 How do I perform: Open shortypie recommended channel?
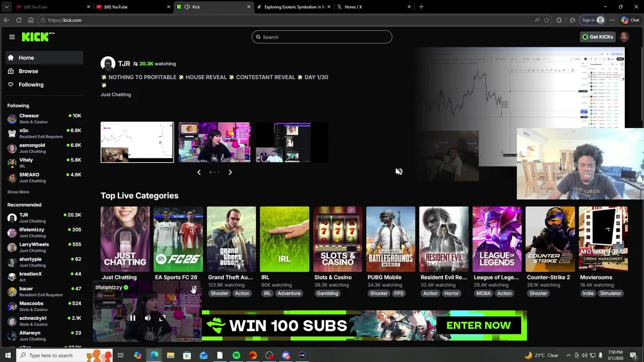tap(44, 262)
